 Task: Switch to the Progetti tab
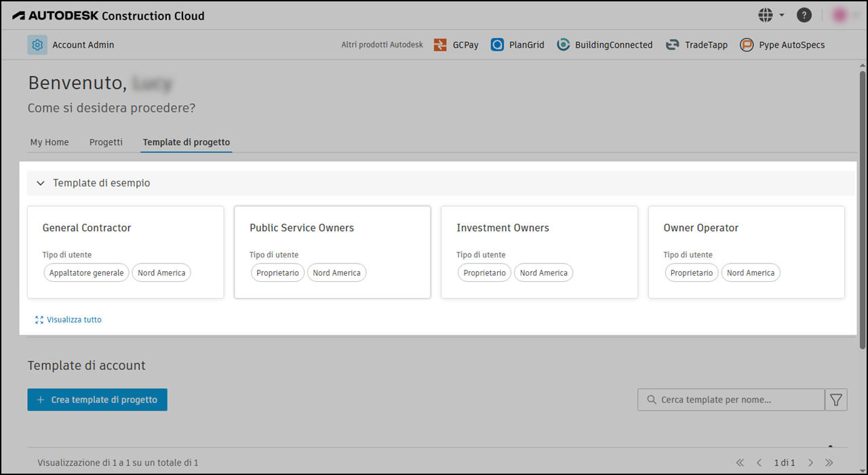point(106,142)
